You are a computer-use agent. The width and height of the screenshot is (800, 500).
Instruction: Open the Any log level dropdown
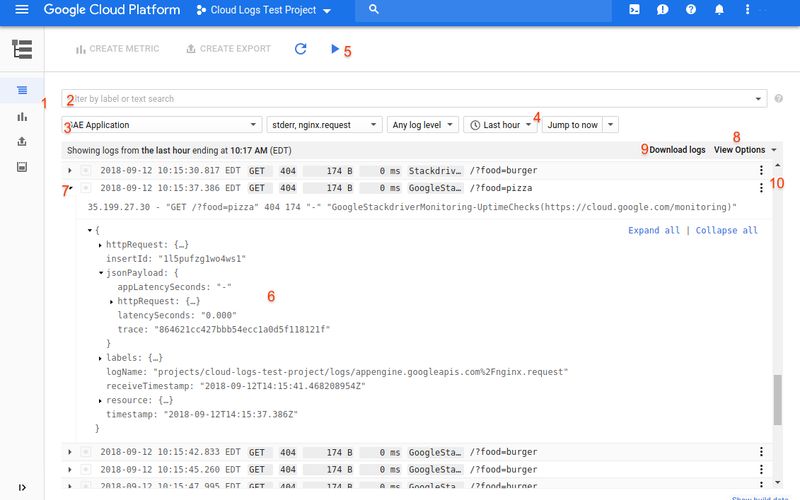coord(421,125)
